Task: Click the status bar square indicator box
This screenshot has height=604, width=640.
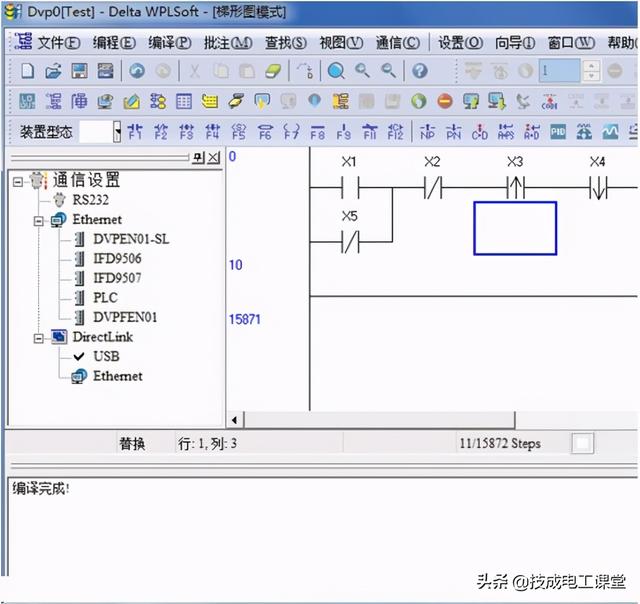Action: (582, 443)
